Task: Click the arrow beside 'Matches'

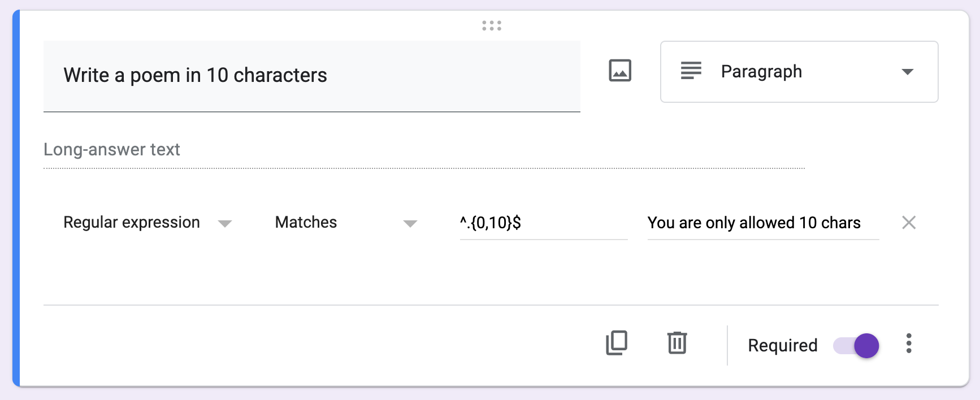Action: (x=410, y=224)
